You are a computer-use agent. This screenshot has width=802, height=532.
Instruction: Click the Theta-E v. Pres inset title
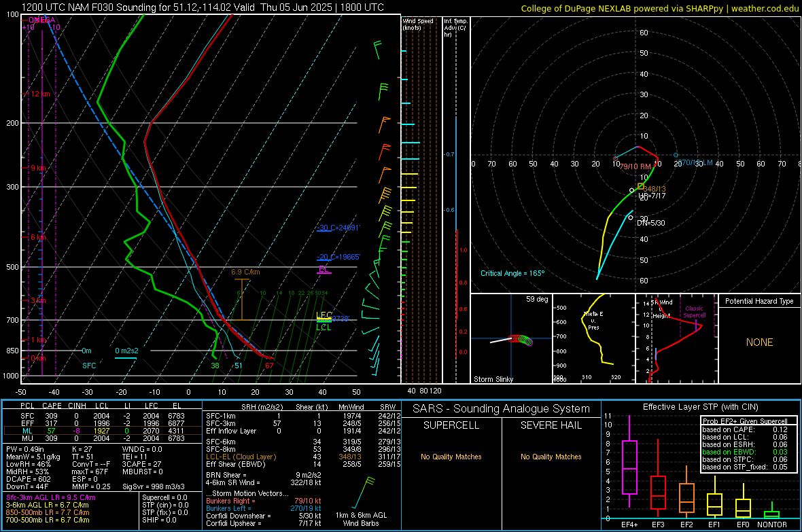click(x=593, y=321)
